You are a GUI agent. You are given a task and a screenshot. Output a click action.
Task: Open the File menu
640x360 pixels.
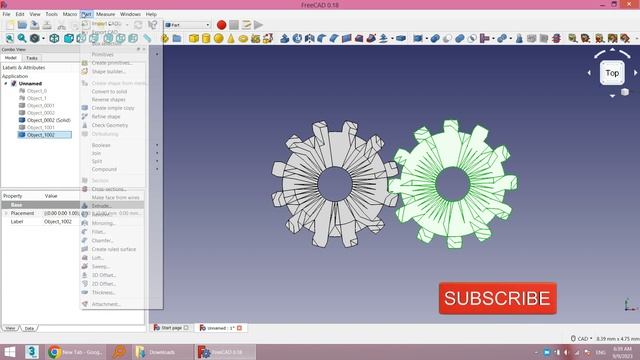(7, 14)
